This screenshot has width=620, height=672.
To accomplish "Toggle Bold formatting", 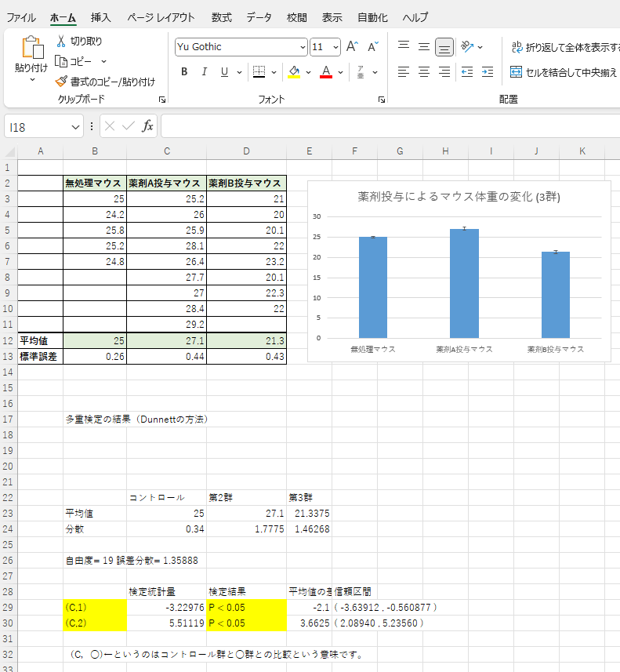I will (x=184, y=72).
